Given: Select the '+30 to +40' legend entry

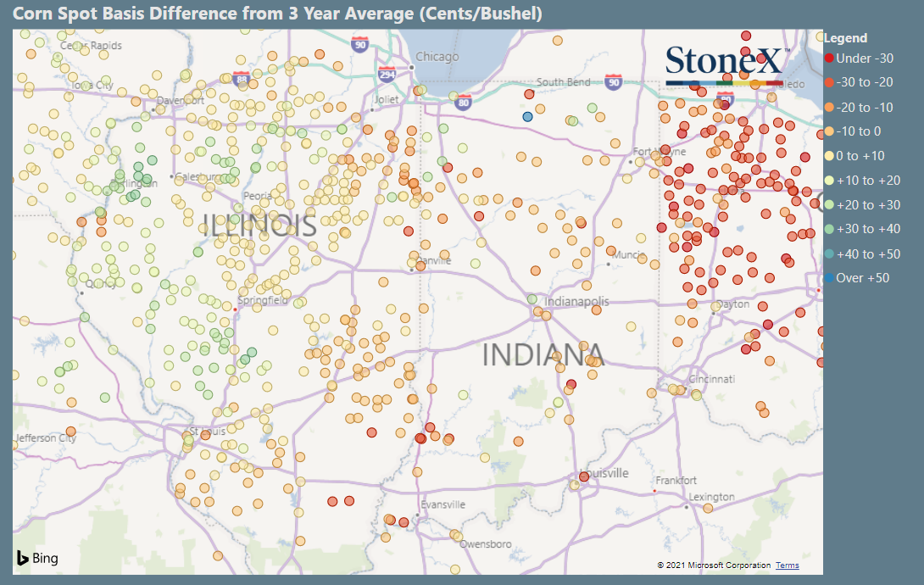Looking at the screenshot, I should tap(862, 229).
